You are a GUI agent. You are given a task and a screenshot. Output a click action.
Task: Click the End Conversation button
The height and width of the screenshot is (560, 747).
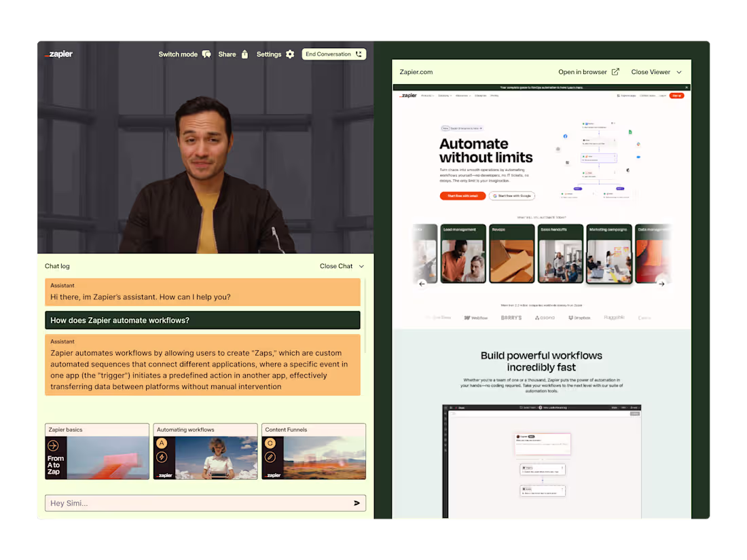[x=334, y=54]
